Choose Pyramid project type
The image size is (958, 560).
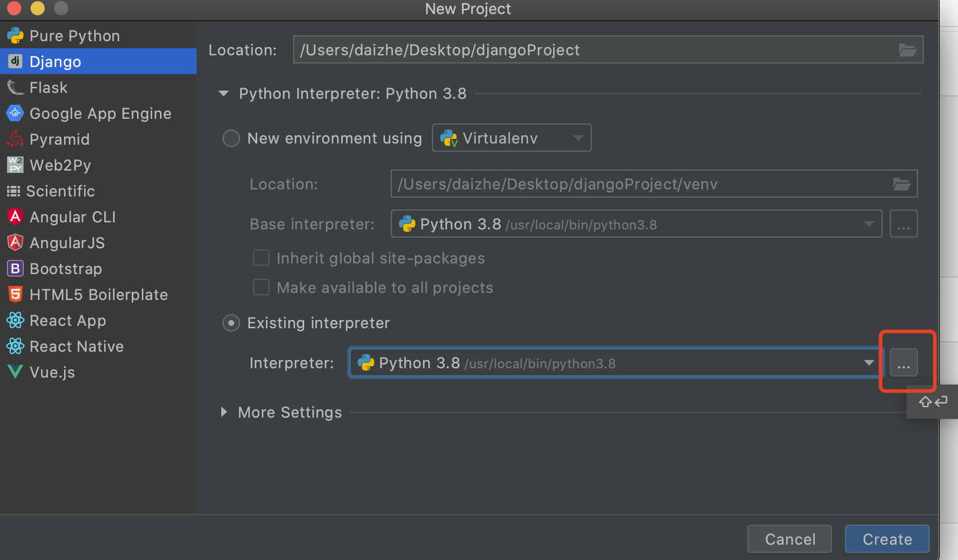(98, 139)
